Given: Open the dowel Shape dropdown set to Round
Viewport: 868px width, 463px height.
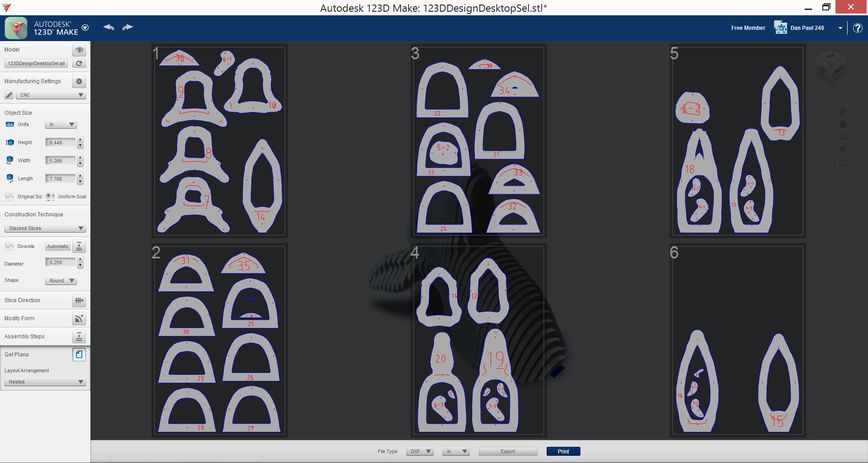Looking at the screenshot, I should click(61, 281).
